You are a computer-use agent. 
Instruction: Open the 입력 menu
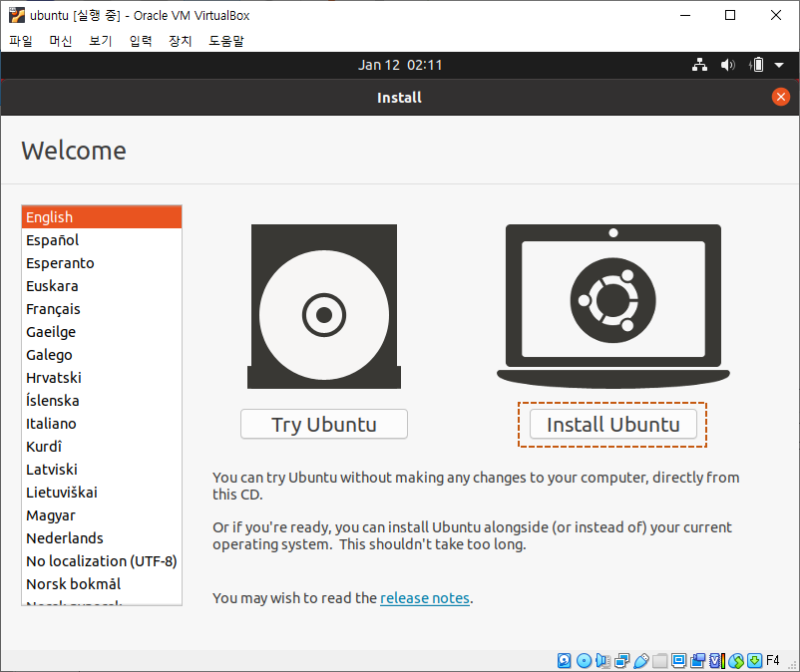(x=141, y=40)
